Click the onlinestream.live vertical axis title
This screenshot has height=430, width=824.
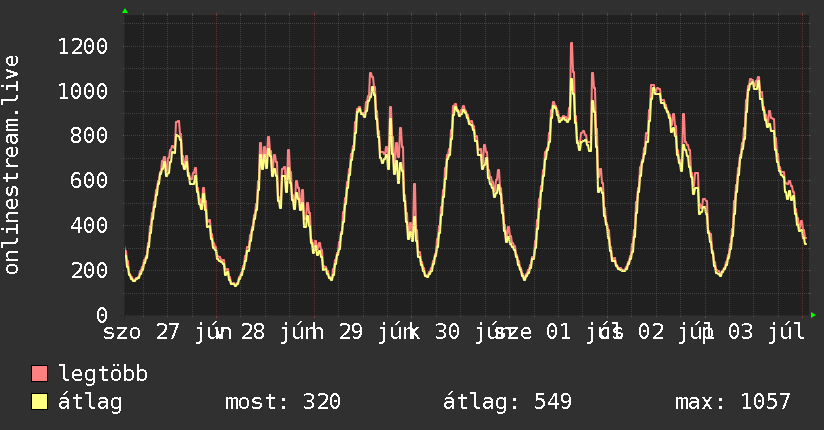click(11, 165)
